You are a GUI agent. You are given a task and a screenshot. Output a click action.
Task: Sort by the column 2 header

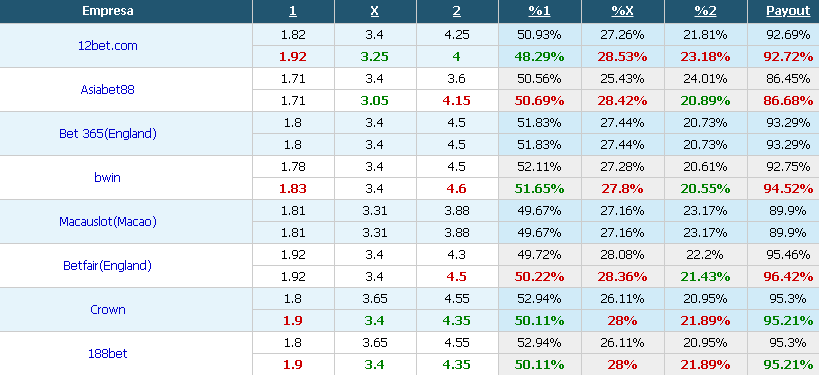click(x=457, y=11)
